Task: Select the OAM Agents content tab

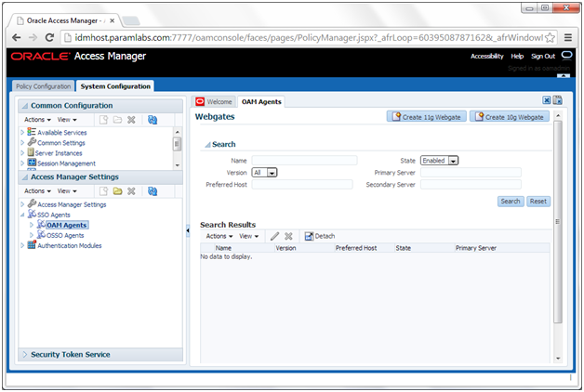Action: coord(261,101)
